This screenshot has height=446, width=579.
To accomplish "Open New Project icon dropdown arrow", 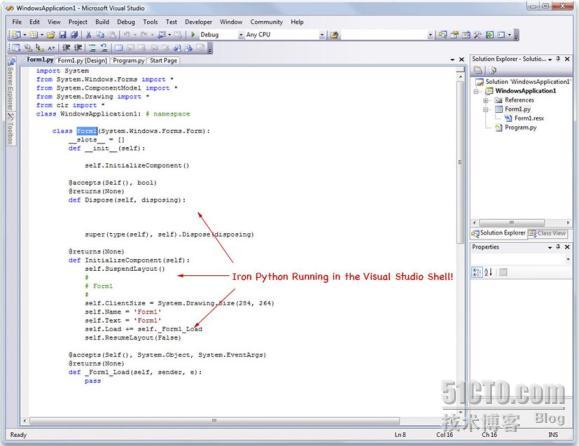I will point(25,35).
